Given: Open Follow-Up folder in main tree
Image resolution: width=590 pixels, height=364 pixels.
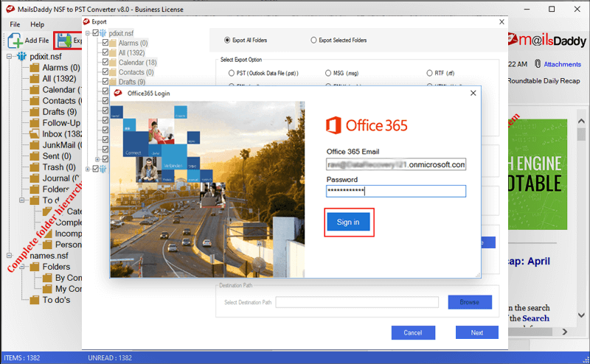Looking at the screenshot, I should 61,123.
